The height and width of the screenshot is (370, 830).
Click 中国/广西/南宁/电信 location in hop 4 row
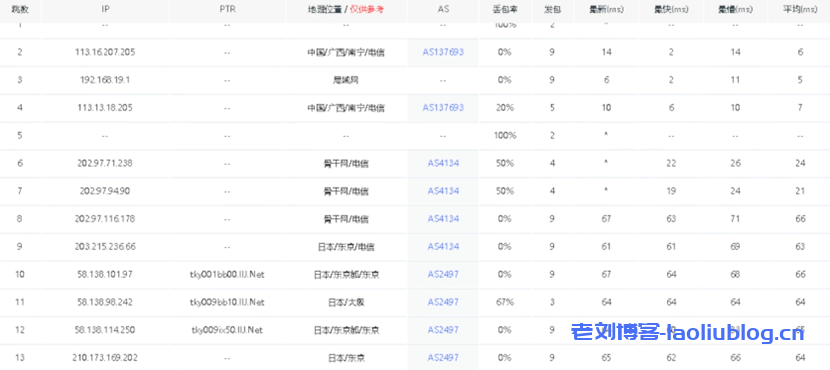pos(346,107)
